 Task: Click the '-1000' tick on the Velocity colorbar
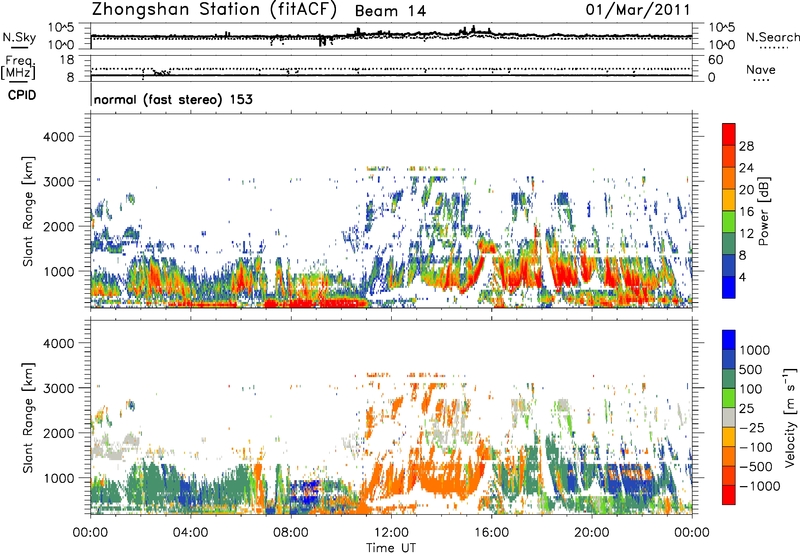(760, 486)
